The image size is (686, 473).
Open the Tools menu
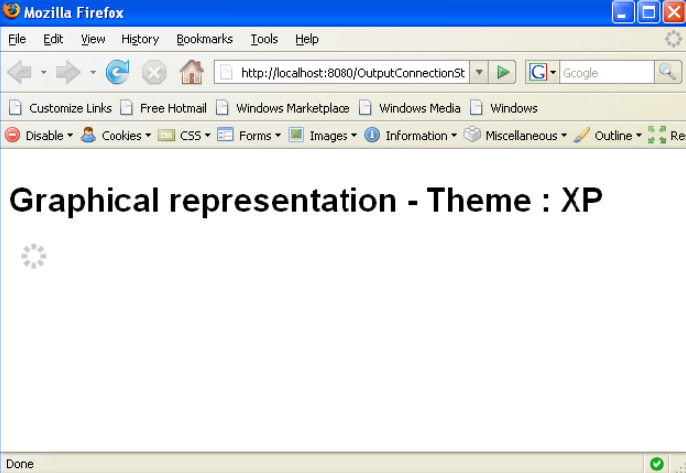click(x=264, y=39)
